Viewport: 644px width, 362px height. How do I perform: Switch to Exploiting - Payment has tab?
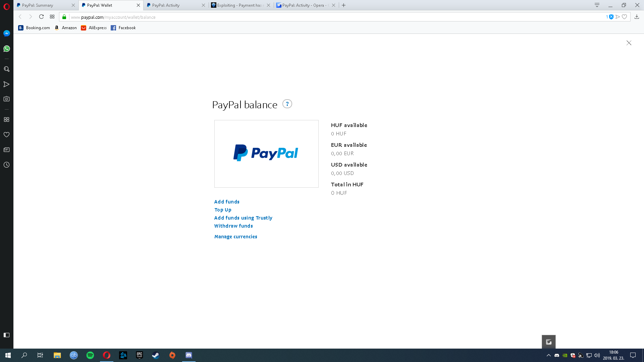(x=241, y=5)
